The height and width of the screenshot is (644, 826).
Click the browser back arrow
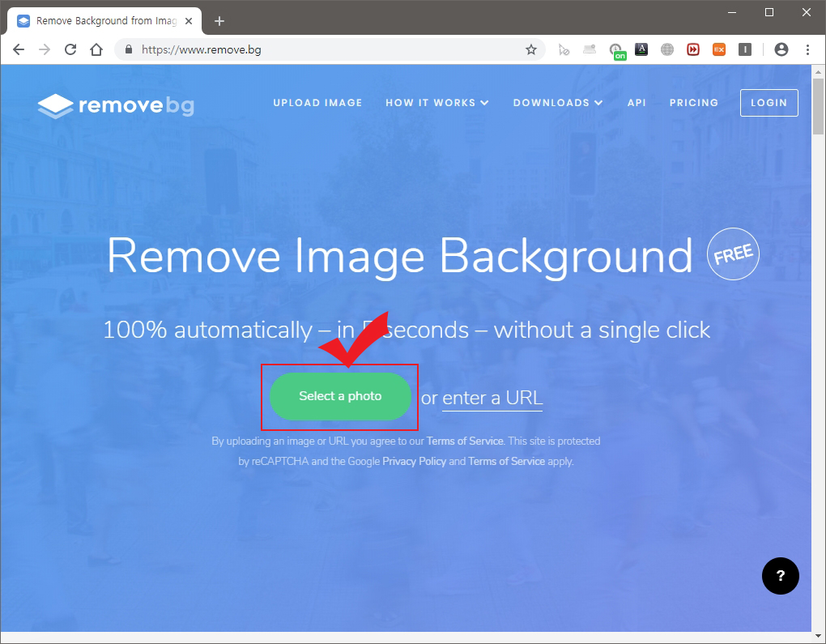pos(19,49)
